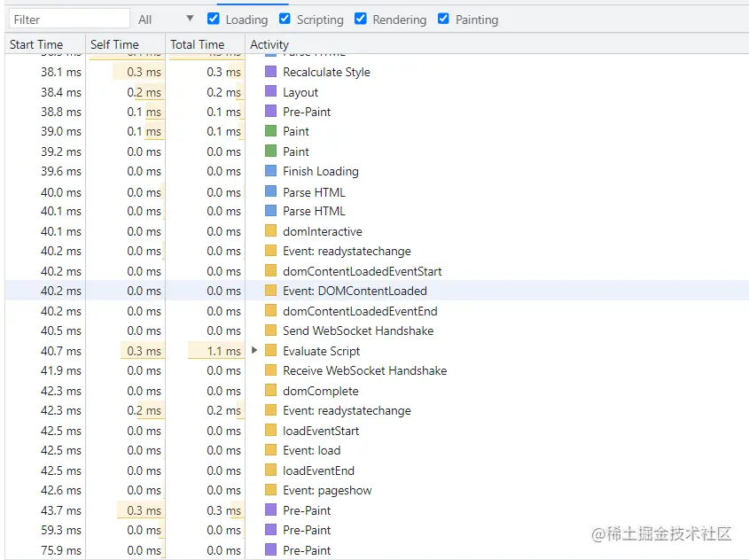Toggle the Painting checkbox
The height and width of the screenshot is (560, 749).
pyautogui.click(x=443, y=19)
